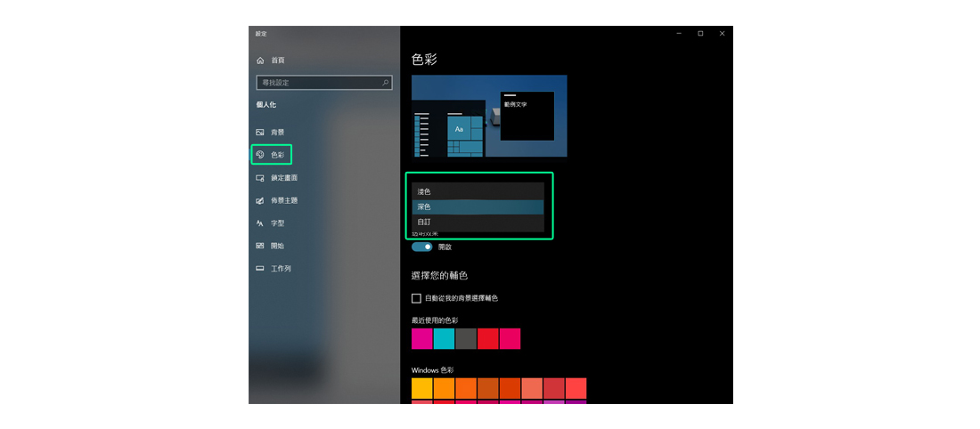Image resolution: width=980 pixels, height=429 pixels.
Task: Click the 字型 fonts icon
Action: [x=260, y=223]
